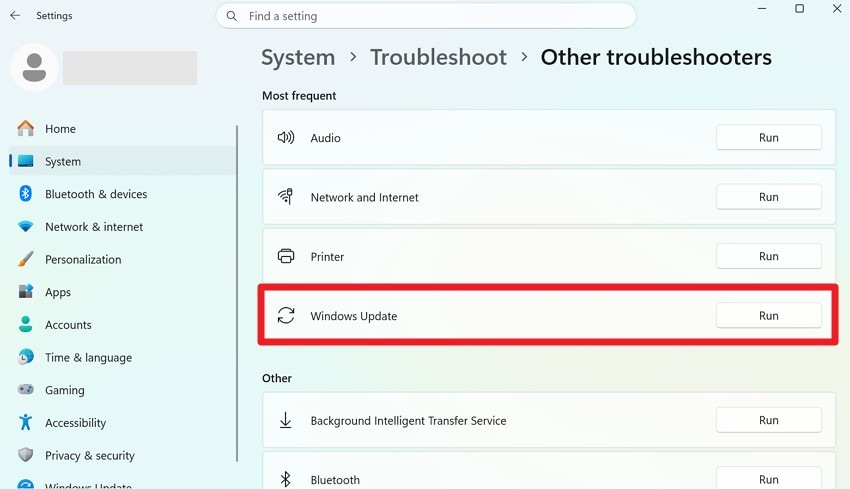The width and height of the screenshot is (850, 489).
Task: Click the Printer icon
Action: point(286,256)
